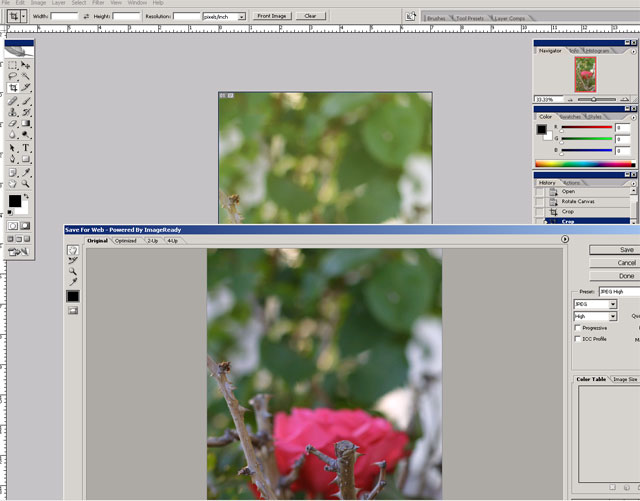Click the Zoom tool in Save For Web
Screen dimensions: 640x501
pyautogui.click(x=73, y=271)
